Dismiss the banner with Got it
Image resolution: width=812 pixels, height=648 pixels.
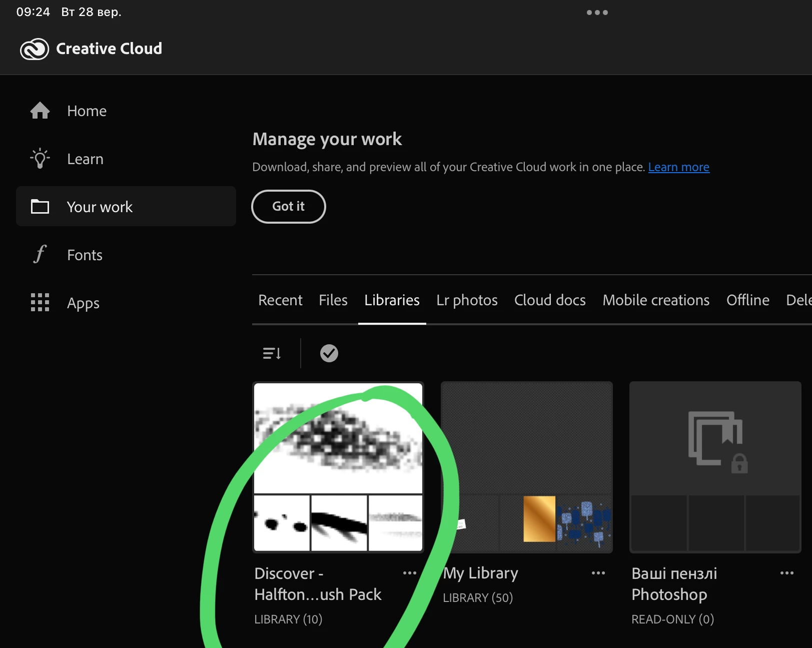tap(289, 206)
